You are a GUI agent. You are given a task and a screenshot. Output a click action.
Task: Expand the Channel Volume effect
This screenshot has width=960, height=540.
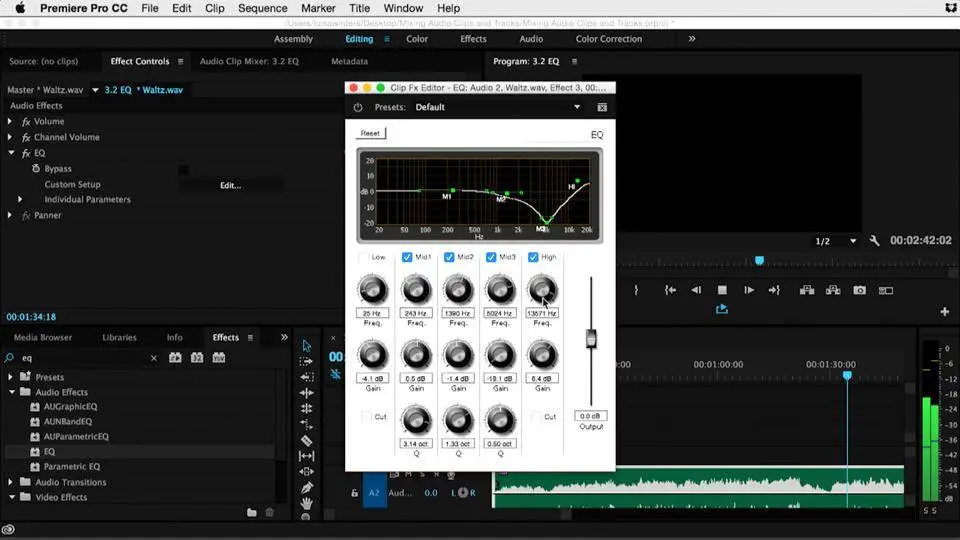coord(10,137)
